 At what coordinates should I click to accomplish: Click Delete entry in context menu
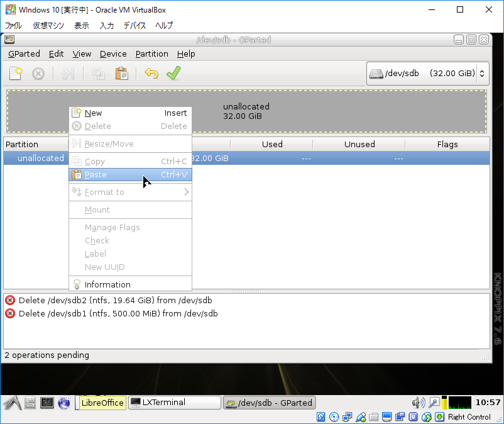click(130, 126)
